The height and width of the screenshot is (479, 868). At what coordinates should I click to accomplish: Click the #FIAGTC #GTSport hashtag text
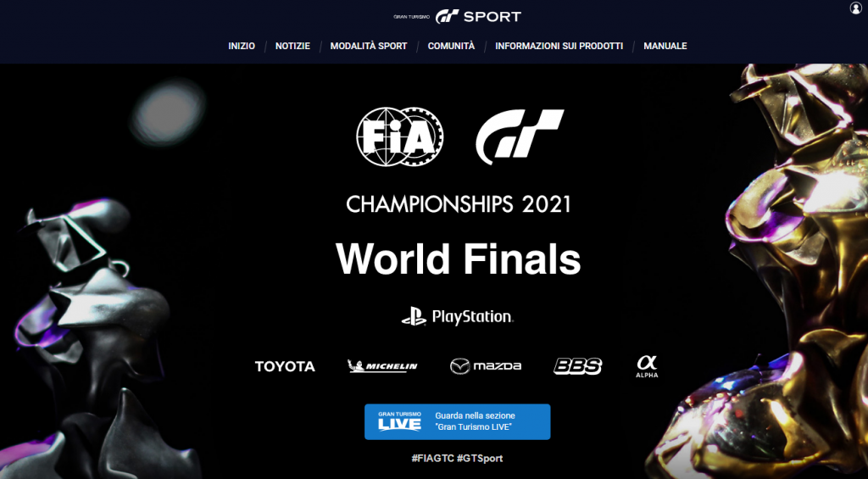457,459
